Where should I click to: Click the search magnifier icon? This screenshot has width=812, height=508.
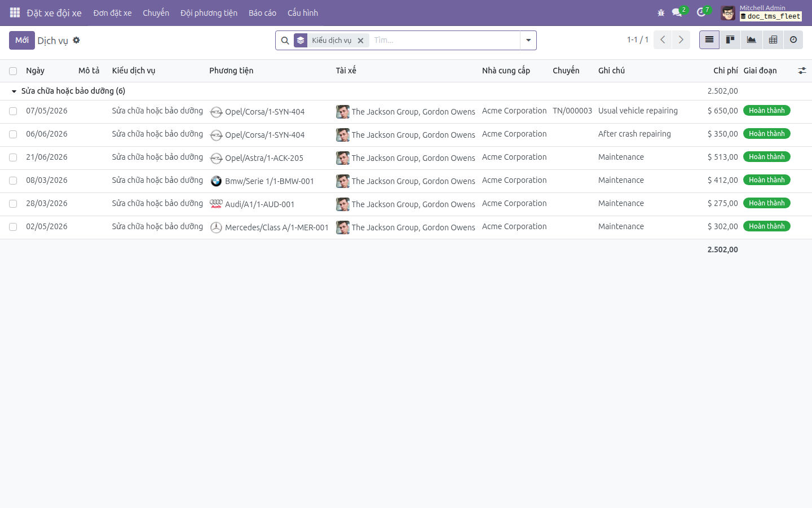pos(285,41)
